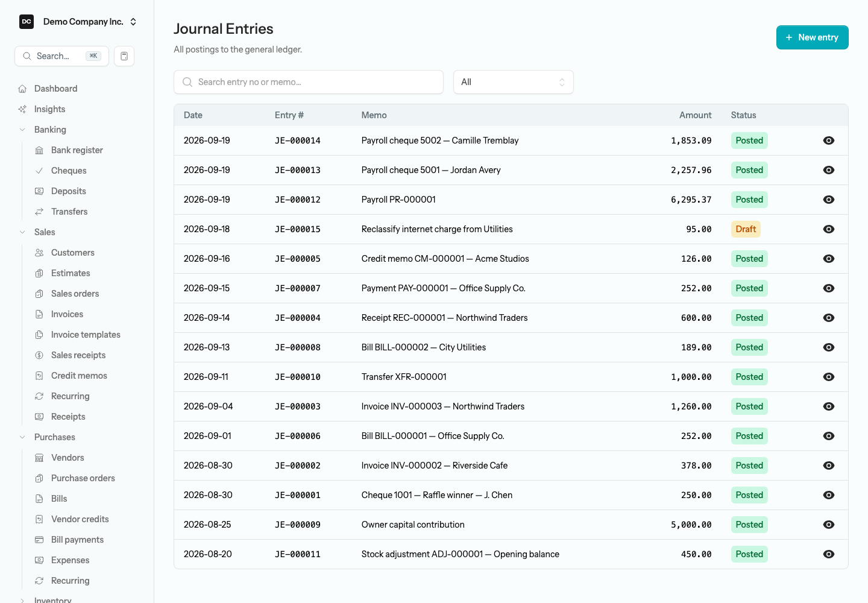Viewport: 868px width, 603px height.
Task: Click the Demo Company DC logo
Action: (x=27, y=22)
